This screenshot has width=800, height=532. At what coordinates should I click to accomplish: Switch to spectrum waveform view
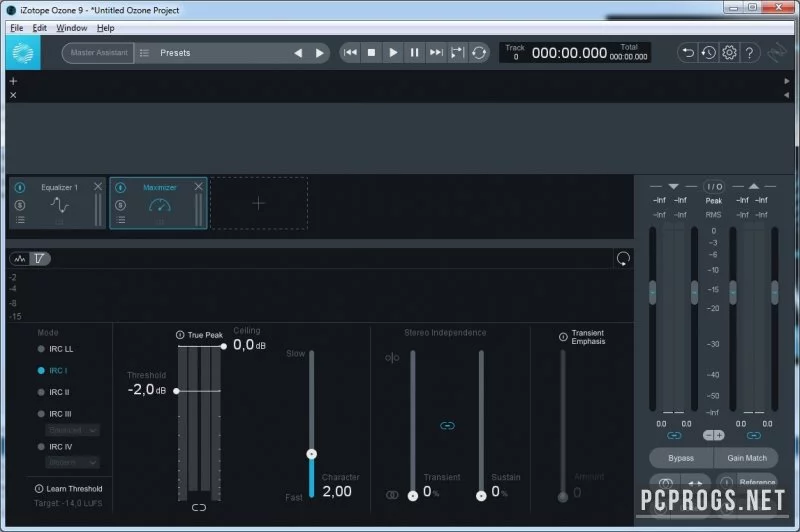[x=20, y=259]
